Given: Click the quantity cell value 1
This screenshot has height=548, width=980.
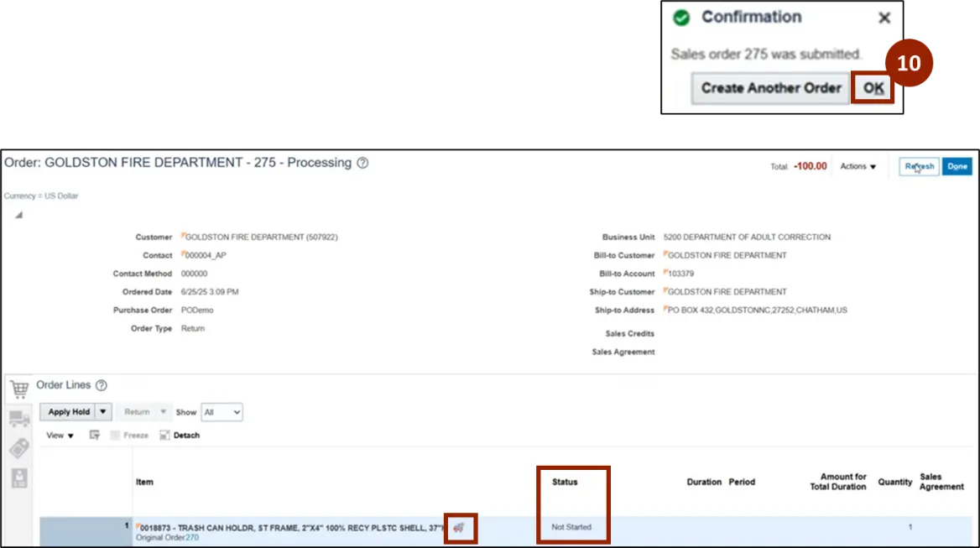Looking at the screenshot, I should point(910,527).
